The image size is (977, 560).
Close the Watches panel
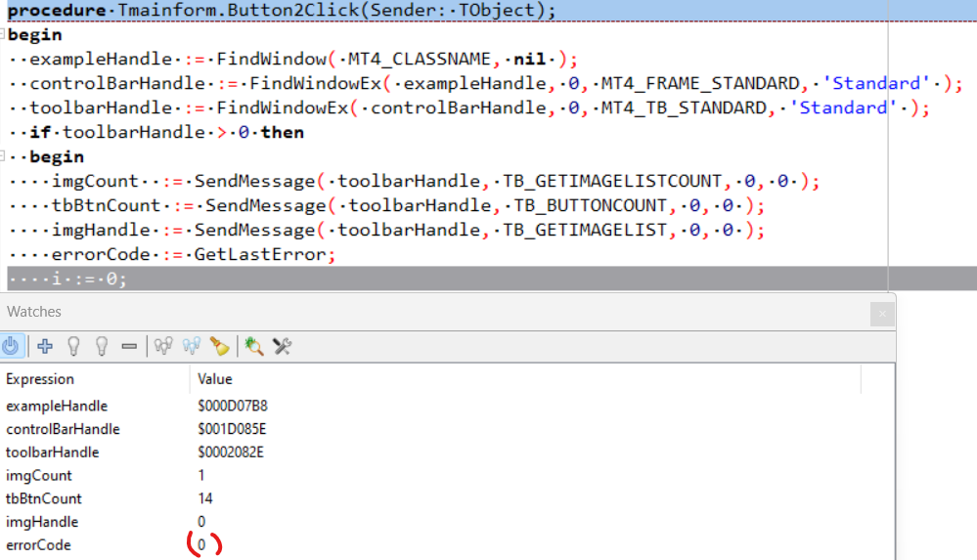coord(882,314)
